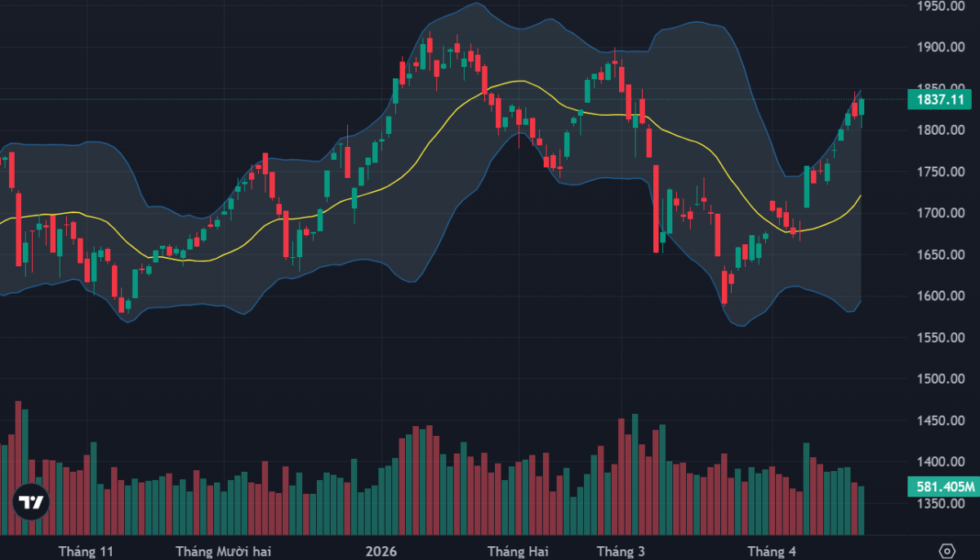Click the Tháng 4 time axis label
The image size is (980, 560).
coord(772,552)
